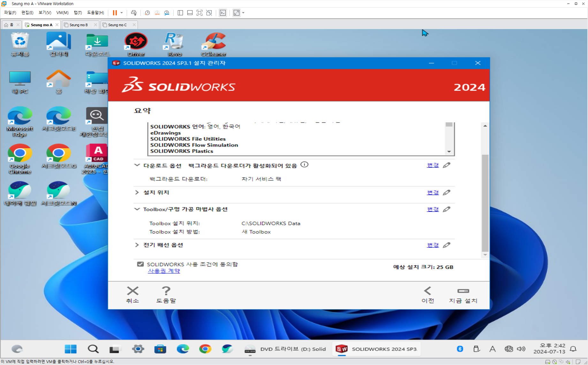This screenshot has height=365, width=588.
Task: Open the 네이버 웨일 desktop icon
Action: point(20,194)
